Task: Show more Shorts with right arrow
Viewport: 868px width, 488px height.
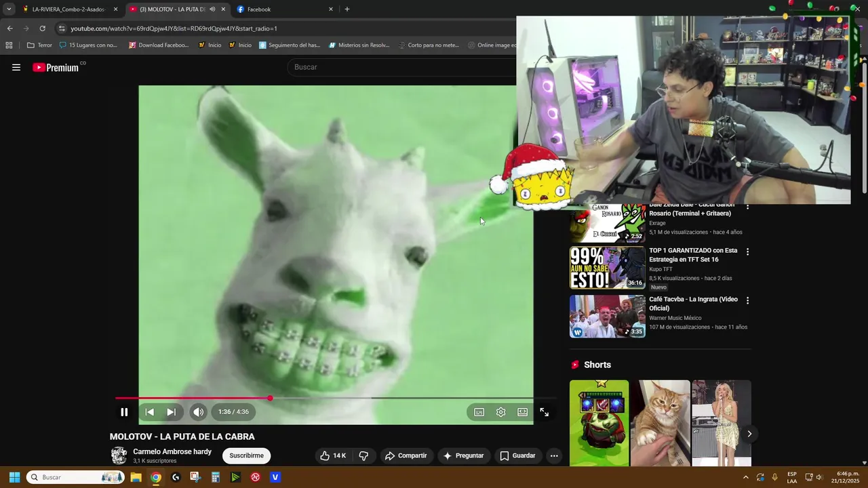Action: 749,434
